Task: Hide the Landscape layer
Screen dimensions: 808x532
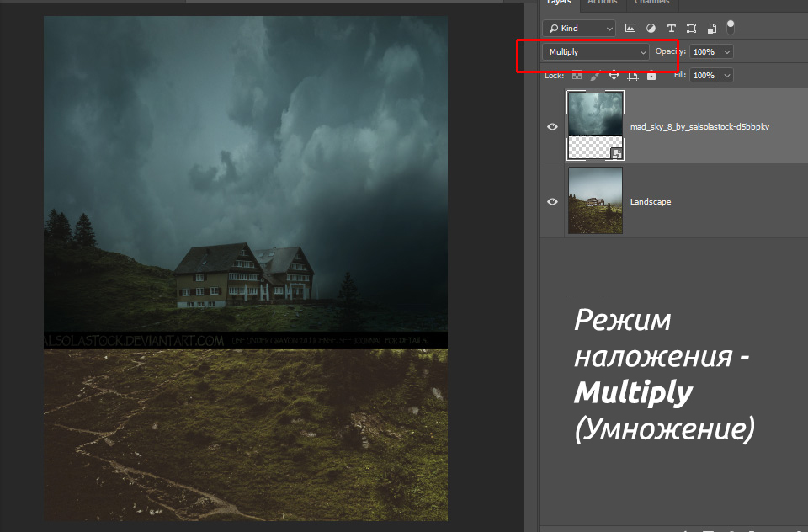Action: click(552, 201)
